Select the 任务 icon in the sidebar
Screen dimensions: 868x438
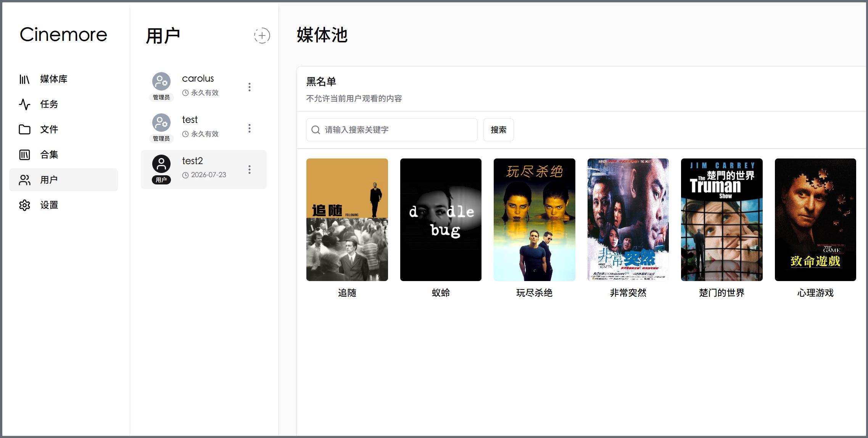[25, 104]
